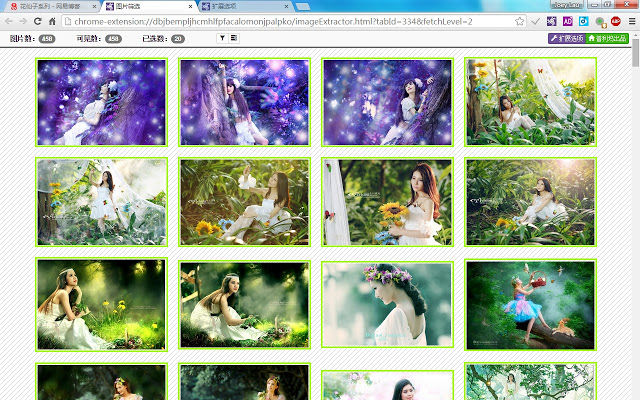Close the 图片筛选 tab
The height and width of the screenshot is (400, 640).
(190, 7)
